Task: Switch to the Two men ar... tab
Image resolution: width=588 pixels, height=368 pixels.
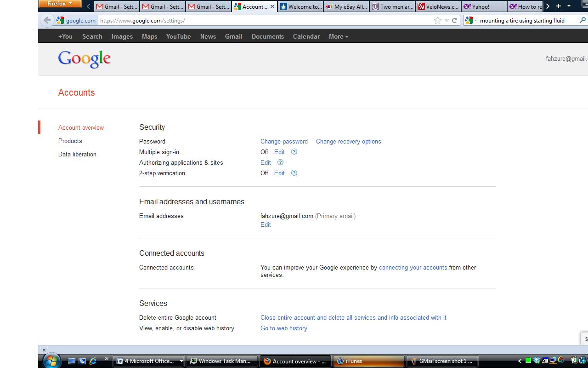Action: coord(392,6)
